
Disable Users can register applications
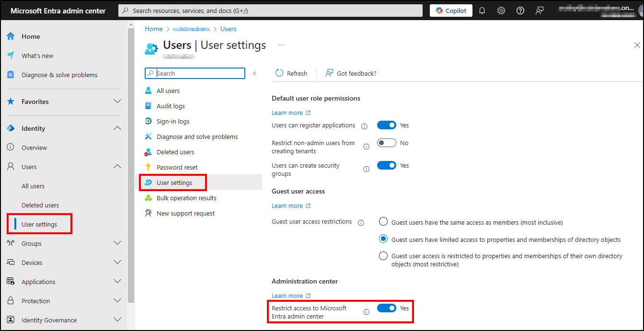386,125
